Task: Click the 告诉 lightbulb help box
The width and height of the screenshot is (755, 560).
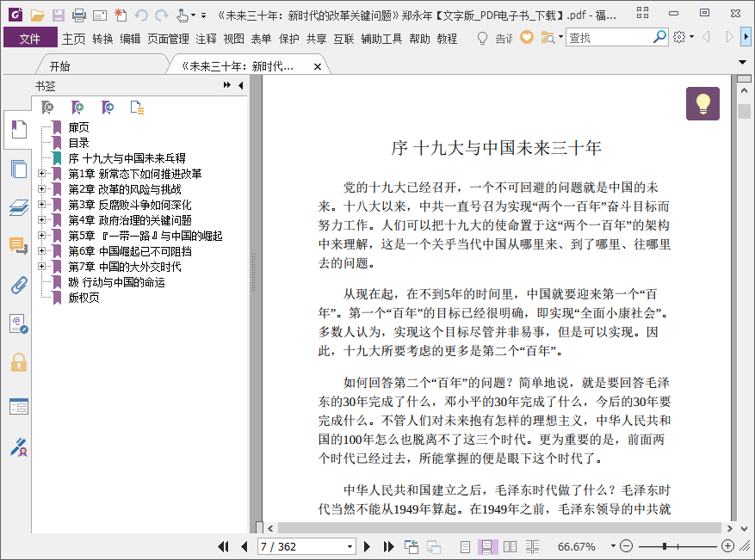Action: 494,38
